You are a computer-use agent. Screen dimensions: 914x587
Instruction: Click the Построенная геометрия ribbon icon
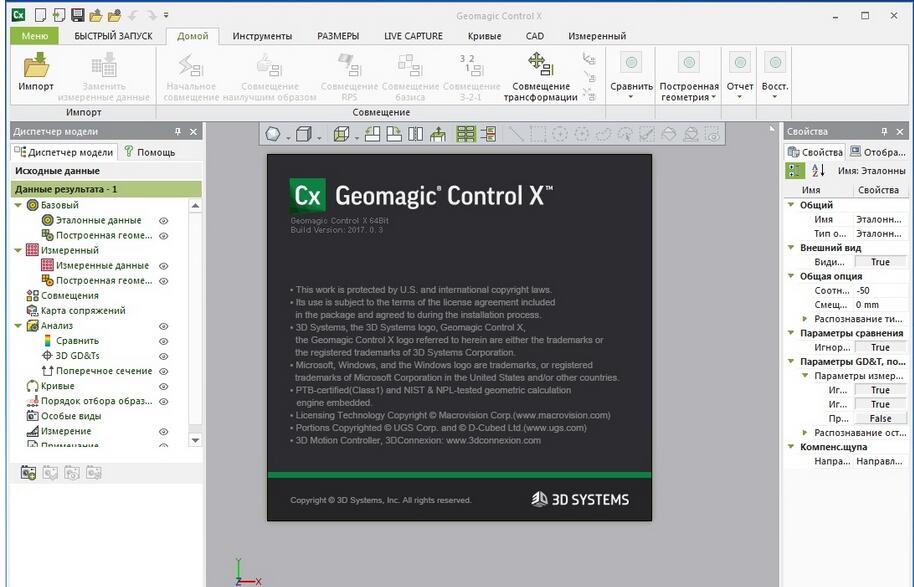[x=689, y=62]
